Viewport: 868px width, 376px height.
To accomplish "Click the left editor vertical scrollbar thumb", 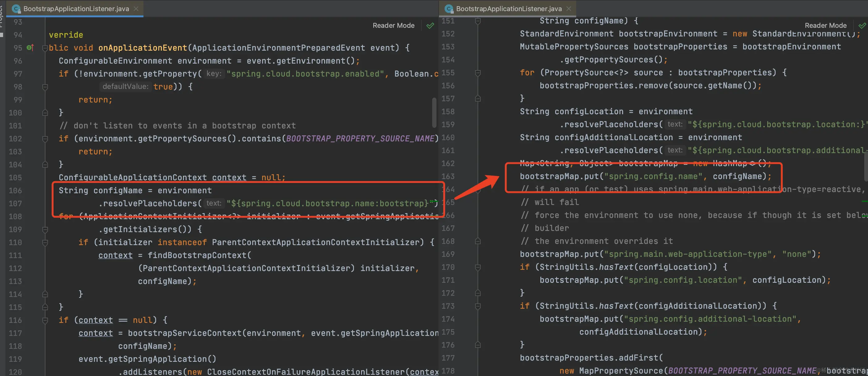I will point(434,113).
